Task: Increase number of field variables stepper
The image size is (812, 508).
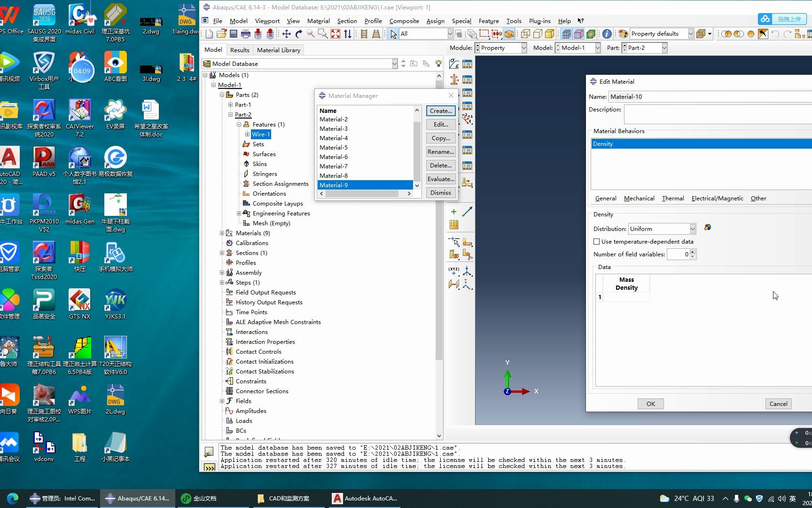Action: (693, 252)
